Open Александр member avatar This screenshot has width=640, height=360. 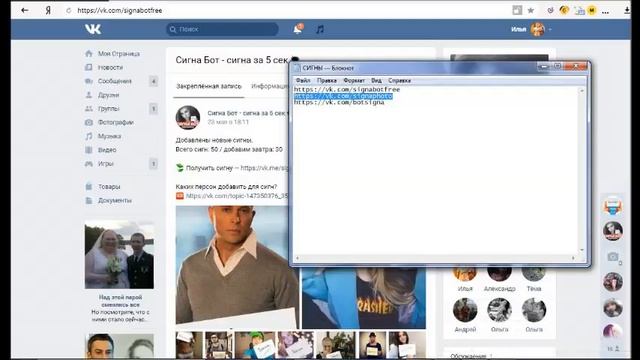[499, 273]
